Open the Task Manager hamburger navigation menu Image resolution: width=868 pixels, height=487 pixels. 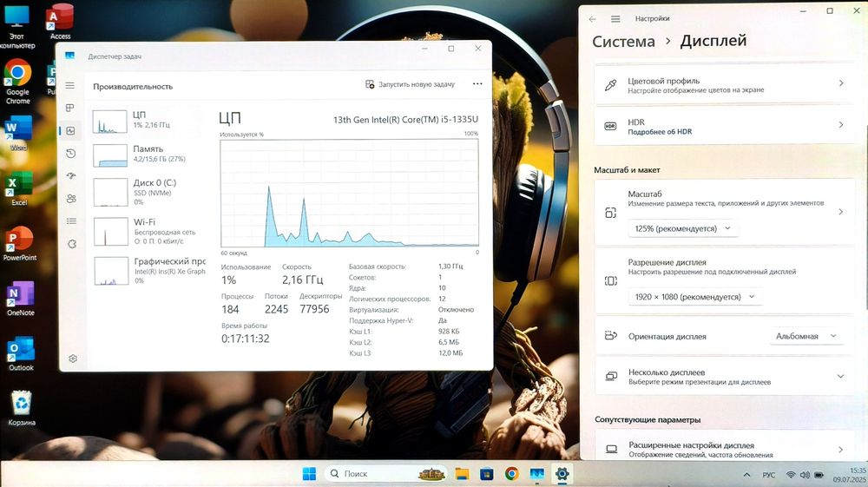(69, 85)
